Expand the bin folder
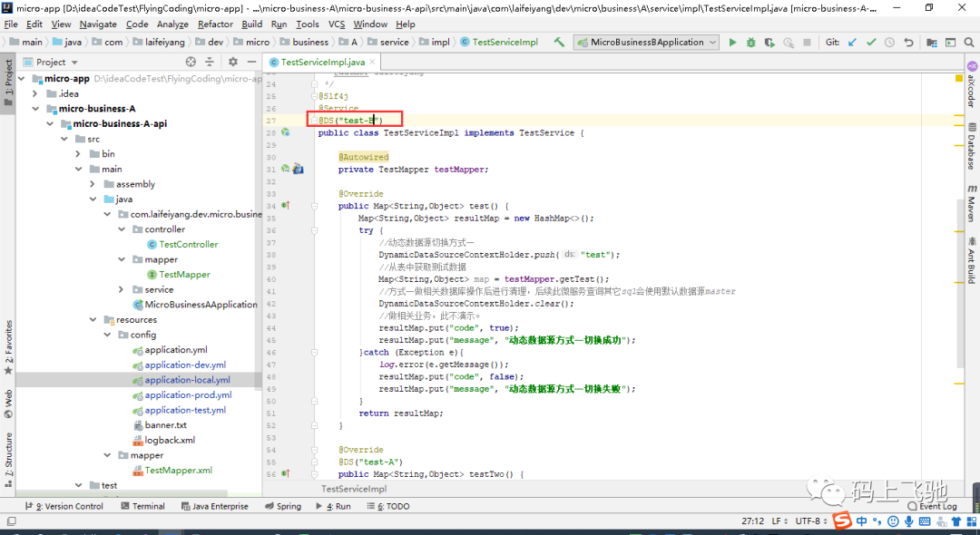980x535 pixels. [78, 153]
